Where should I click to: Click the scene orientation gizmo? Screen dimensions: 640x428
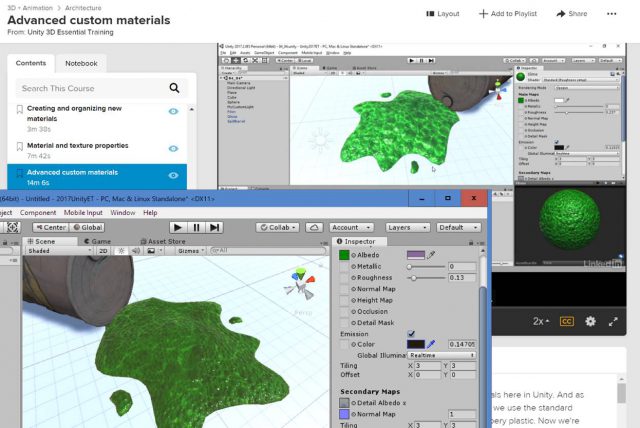click(x=301, y=282)
